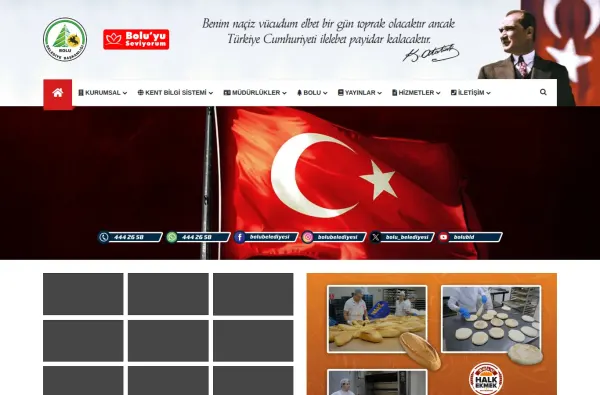This screenshot has width=600, height=395.
Task: Expand the KENT BİLGİ SİSTEMİ chevron
Action: click(x=211, y=93)
